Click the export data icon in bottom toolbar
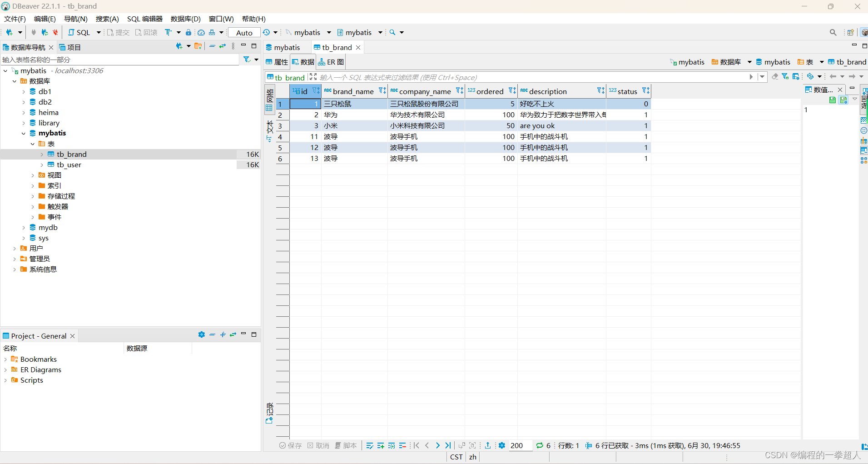 pos(488,445)
